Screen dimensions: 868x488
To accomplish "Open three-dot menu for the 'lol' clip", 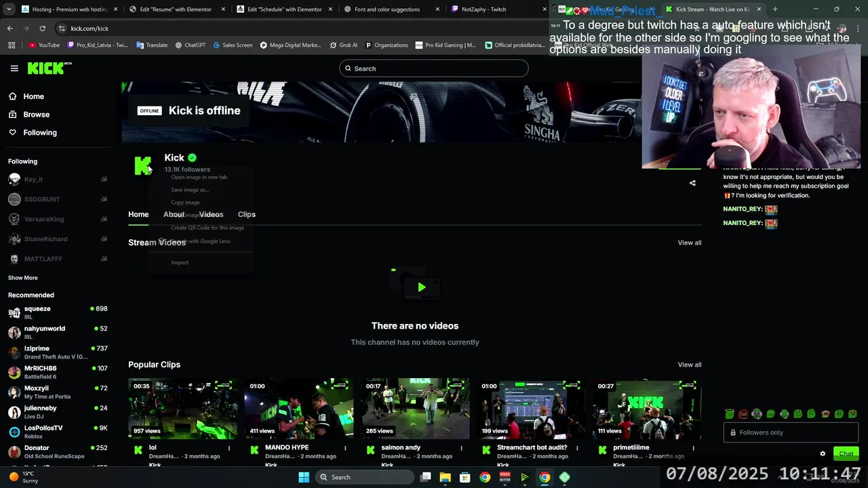I will 229,448.
